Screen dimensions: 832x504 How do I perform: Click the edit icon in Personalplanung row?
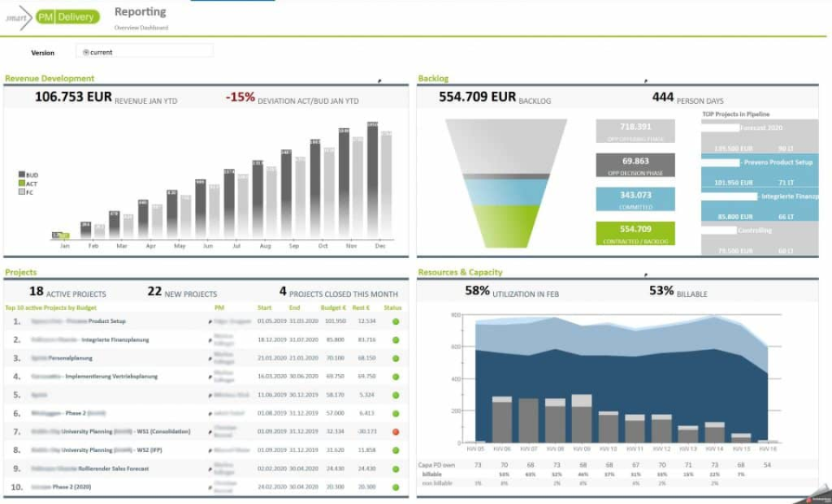(x=210, y=359)
